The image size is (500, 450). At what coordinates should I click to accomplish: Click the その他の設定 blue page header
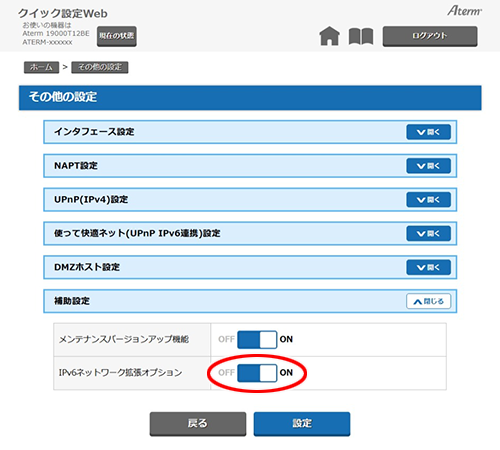tap(250, 98)
